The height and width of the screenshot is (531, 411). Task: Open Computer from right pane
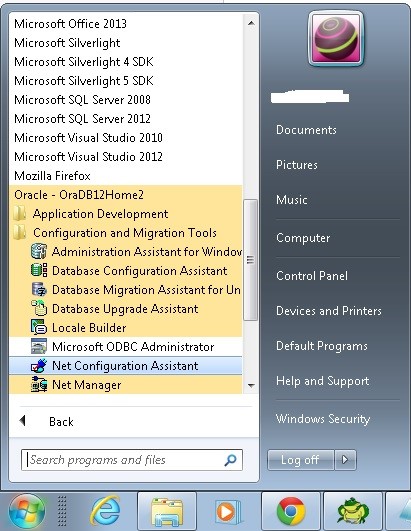[x=303, y=238]
